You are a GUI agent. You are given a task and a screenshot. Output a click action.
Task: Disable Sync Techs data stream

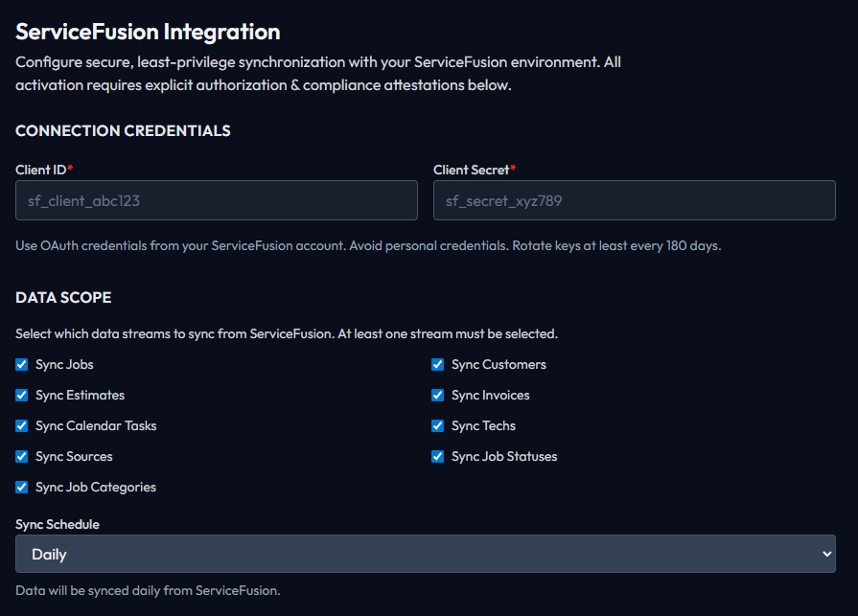(x=437, y=425)
